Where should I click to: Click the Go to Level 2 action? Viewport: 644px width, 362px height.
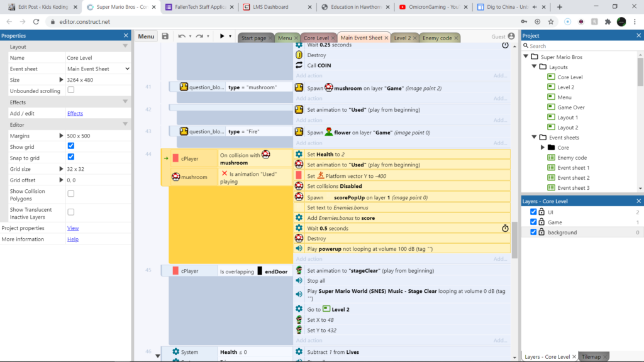tap(402, 309)
